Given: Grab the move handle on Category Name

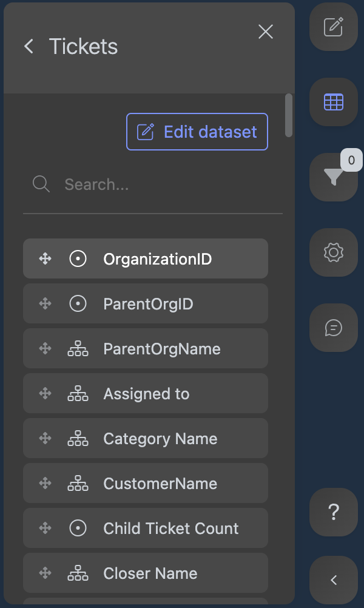Looking at the screenshot, I should [x=45, y=439].
